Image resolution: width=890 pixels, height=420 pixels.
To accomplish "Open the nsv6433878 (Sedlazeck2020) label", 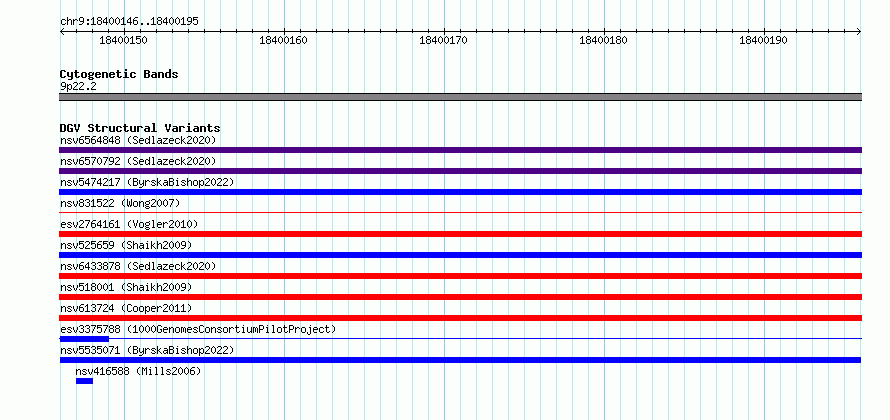I will coord(138,266).
